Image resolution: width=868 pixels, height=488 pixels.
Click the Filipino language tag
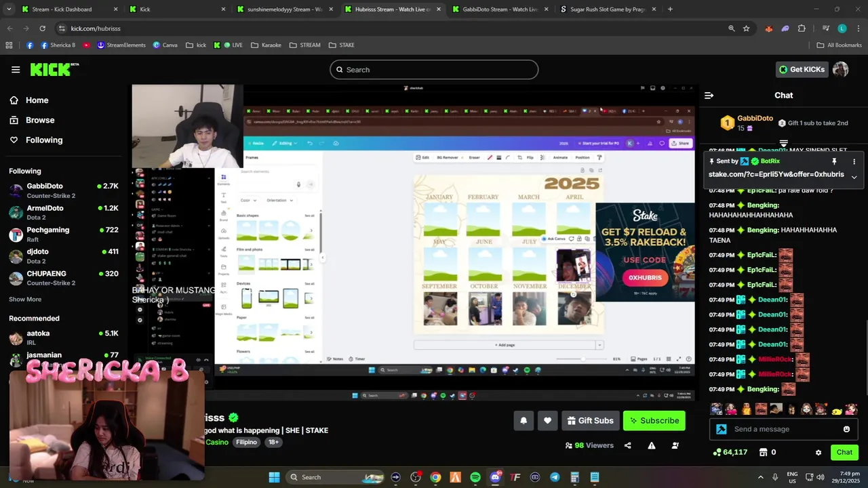coord(246,443)
